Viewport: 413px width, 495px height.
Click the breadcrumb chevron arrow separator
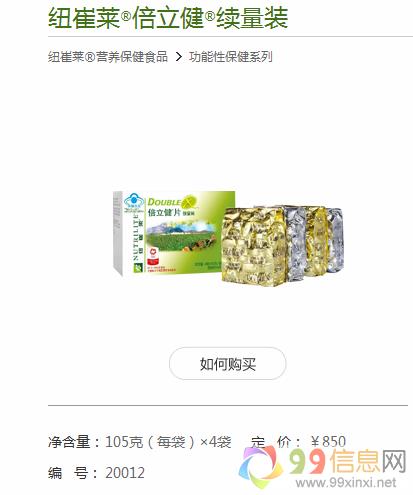click(x=179, y=57)
